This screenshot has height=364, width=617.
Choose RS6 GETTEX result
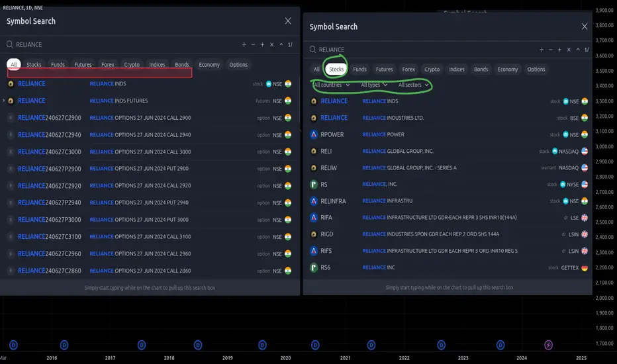(x=448, y=267)
